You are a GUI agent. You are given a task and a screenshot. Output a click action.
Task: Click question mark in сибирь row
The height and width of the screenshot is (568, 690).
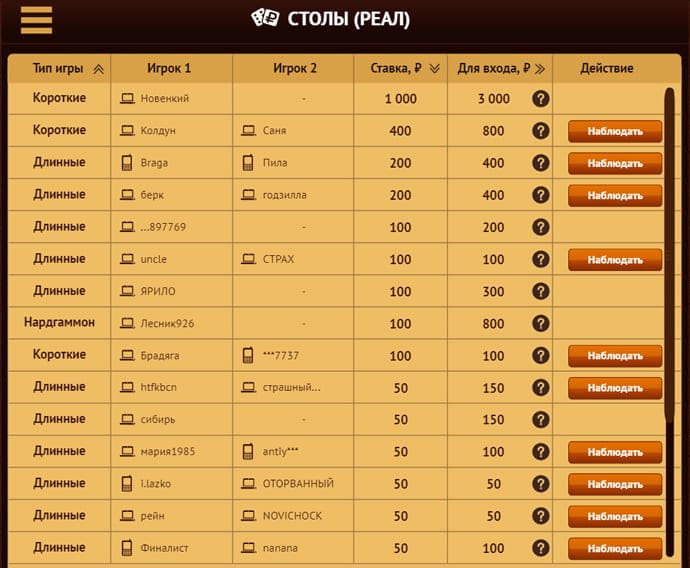(x=540, y=419)
